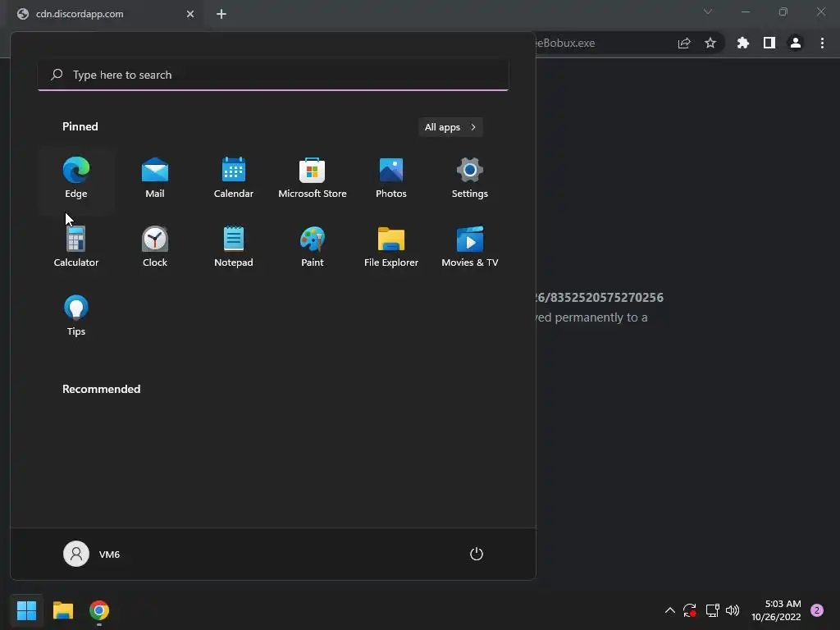Click the Windows Start button on taskbar
Screen dimensions: 840x630
click(26, 610)
